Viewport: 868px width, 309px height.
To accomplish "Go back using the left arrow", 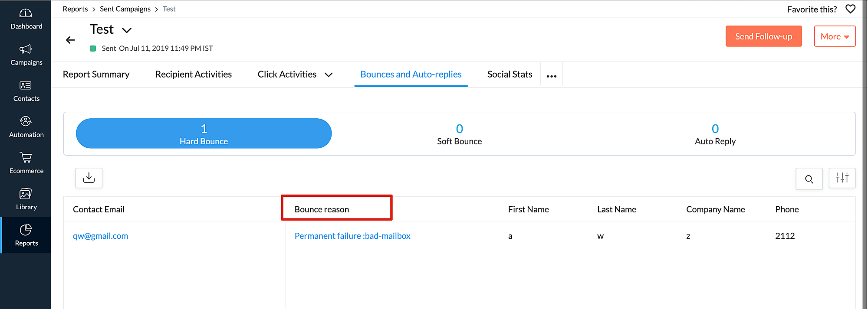I will [x=71, y=40].
